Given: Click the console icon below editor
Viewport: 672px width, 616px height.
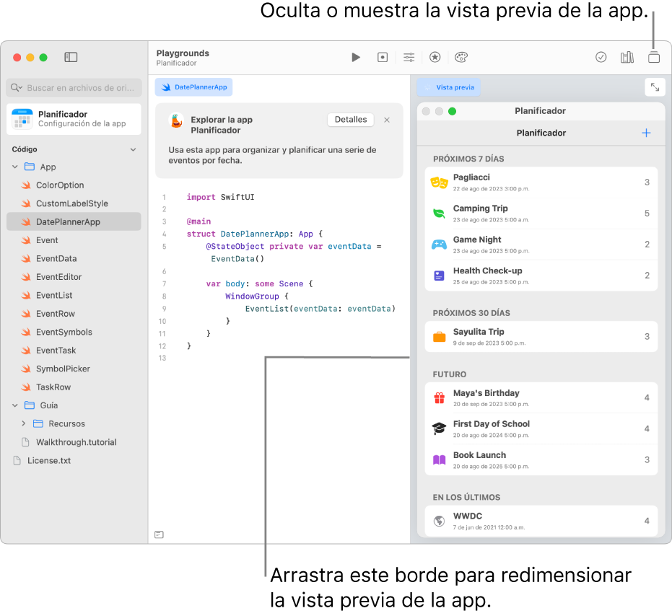Looking at the screenshot, I should [159, 534].
